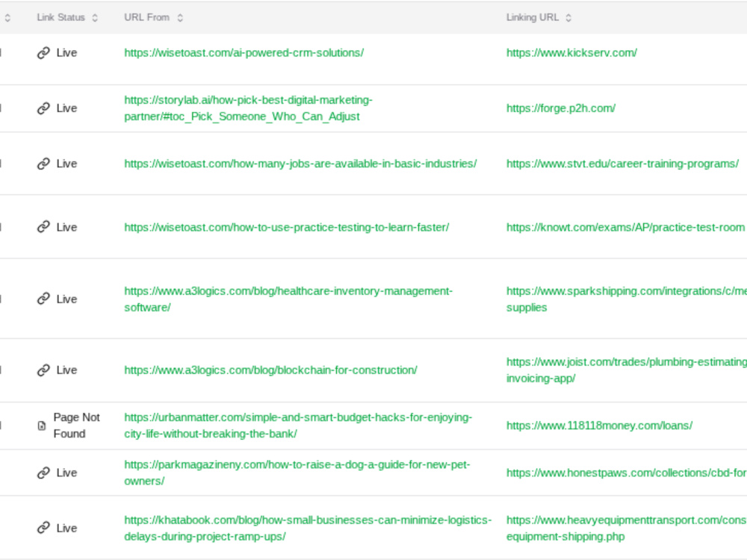Click link icon in wisetoast practice-testing row
Screen dimensions: 747x560
point(43,227)
